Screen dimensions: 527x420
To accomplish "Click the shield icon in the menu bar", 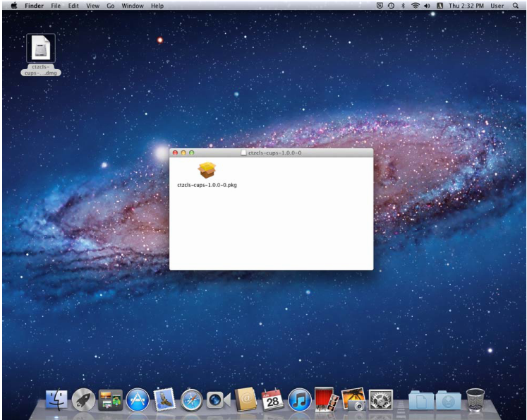I will 380,6.
